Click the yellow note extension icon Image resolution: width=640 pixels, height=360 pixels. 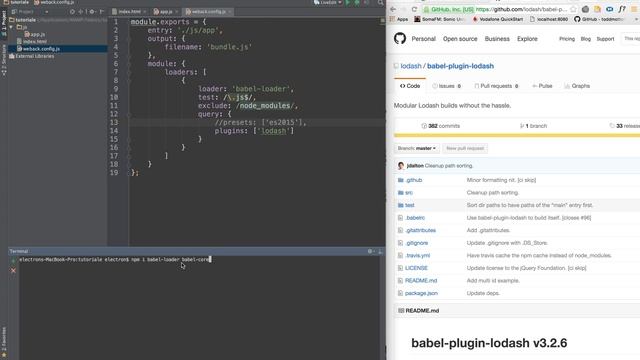click(x=597, y=9)
